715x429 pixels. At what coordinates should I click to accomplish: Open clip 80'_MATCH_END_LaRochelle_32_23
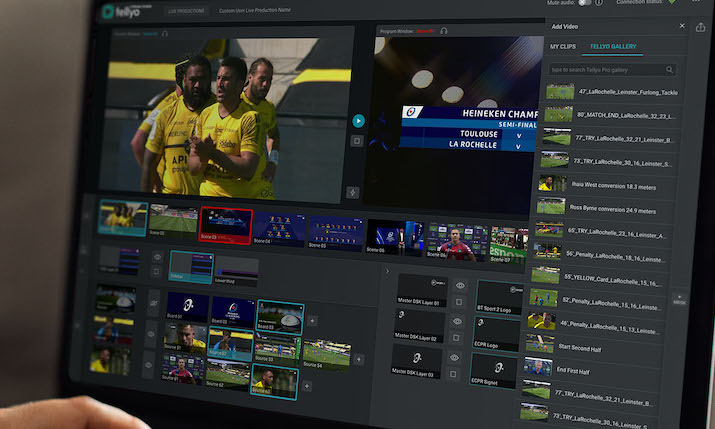coord(610,115)
